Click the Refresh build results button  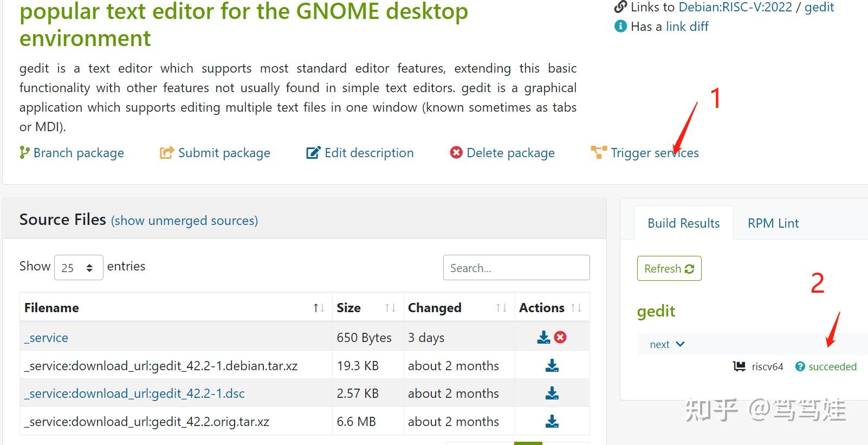click(x=669, y=268)
